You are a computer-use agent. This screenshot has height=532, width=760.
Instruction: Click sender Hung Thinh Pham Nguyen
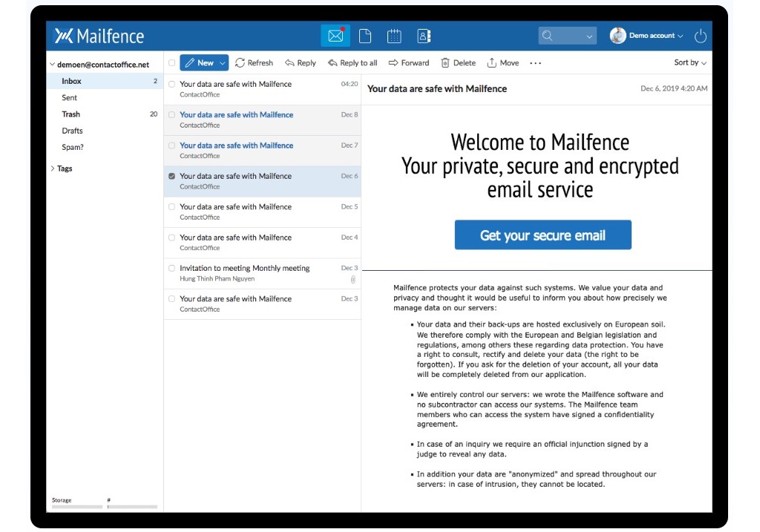click(217, 278)
